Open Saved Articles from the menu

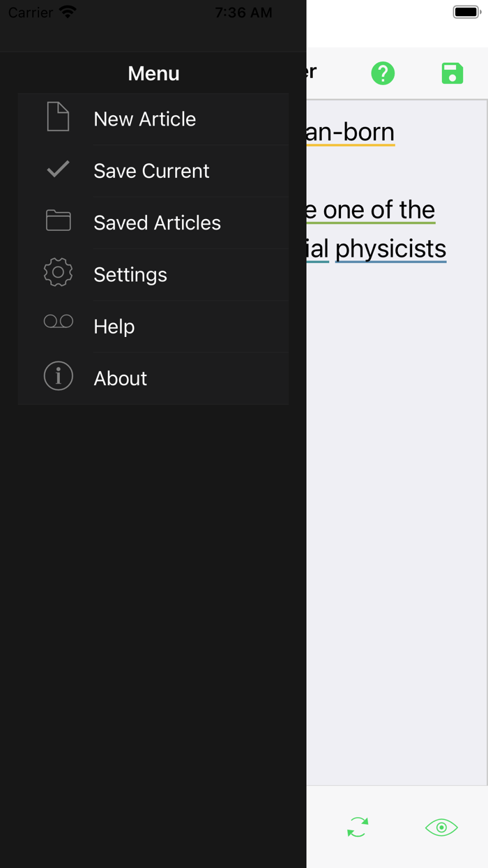[157, 223]
